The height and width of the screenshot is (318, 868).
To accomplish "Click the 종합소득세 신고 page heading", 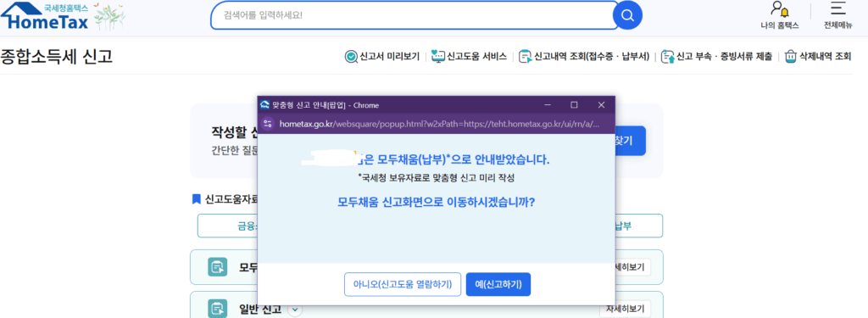I will [57, 56].
